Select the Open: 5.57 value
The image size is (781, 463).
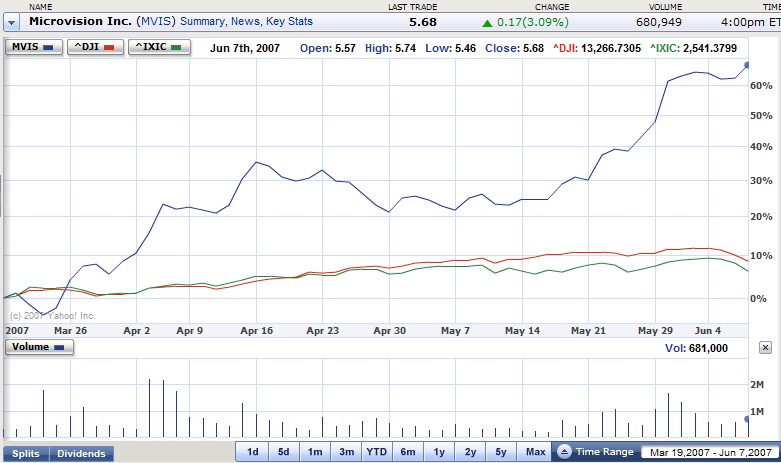[x=328, y=48]
